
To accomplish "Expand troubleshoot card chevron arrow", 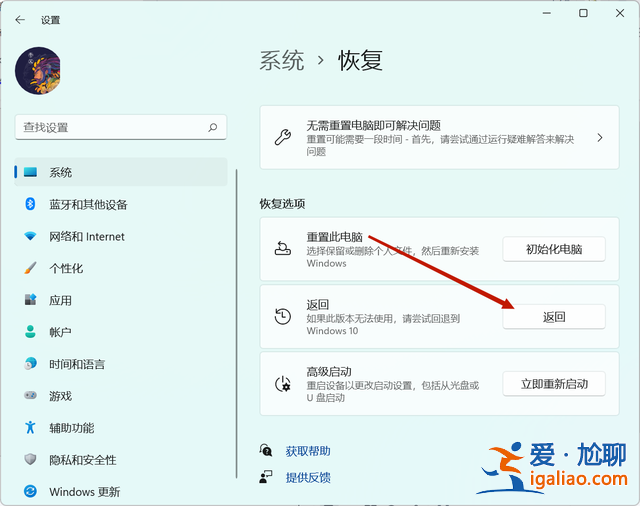I will click(x=600, y=138).
